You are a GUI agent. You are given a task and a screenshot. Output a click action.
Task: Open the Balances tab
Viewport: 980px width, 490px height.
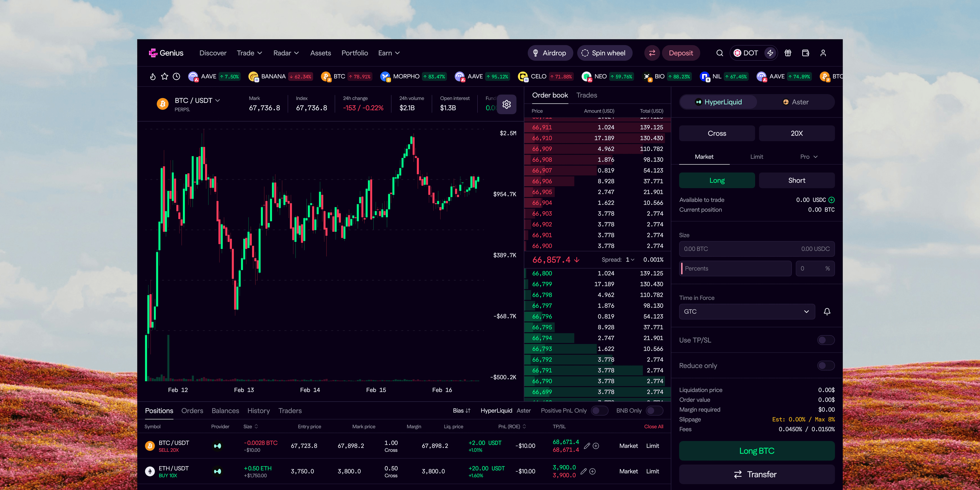[225, 410]
